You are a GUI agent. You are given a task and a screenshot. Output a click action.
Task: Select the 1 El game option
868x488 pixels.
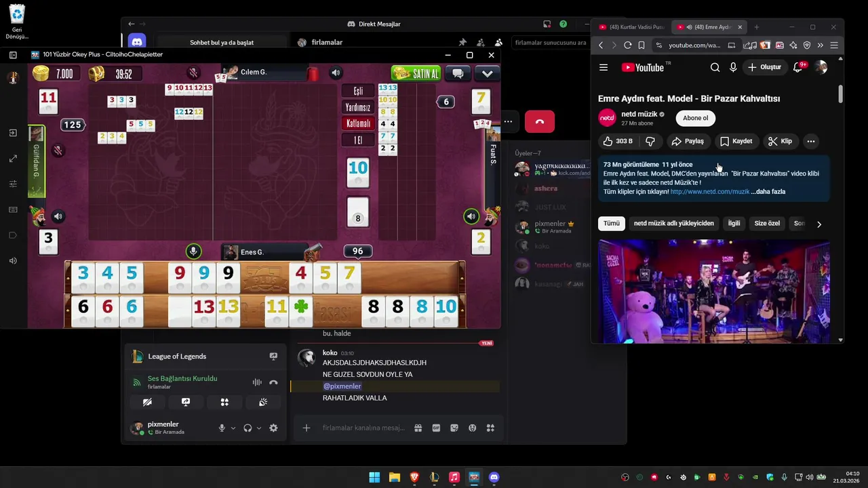pos(358,140)
